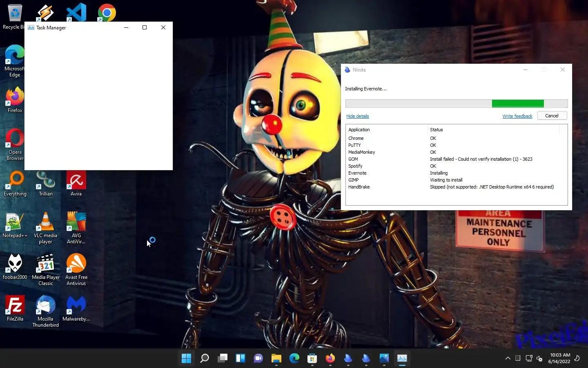The height and width of the screenshot is (368, 588).
Task: Select the Trillian desktop shortcut
Action: [x=45, y=184]
